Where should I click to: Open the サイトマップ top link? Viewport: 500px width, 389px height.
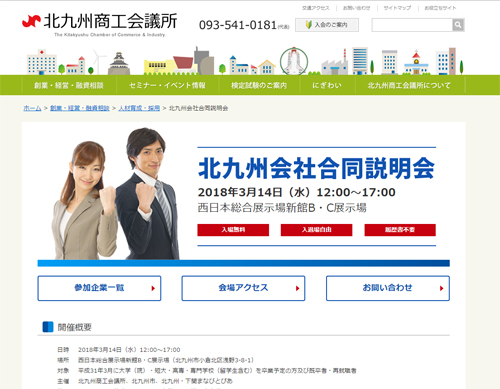pyautogui.click(x=397, y=8)
